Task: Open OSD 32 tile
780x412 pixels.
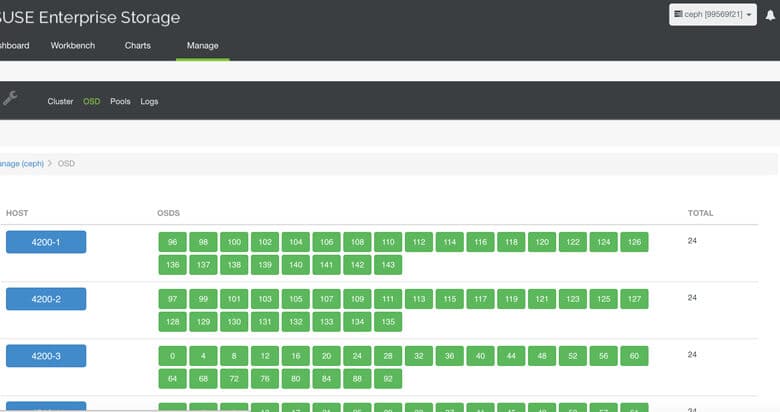Action: pos(419,356)
